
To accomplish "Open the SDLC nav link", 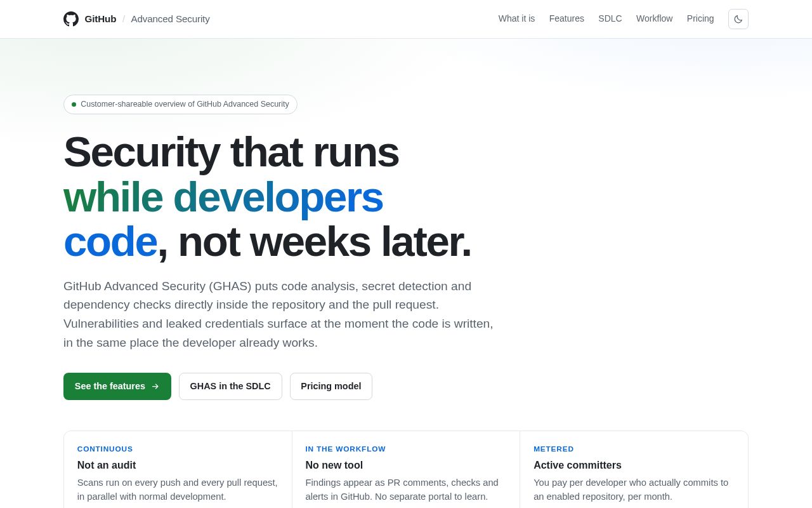I will (x=610, y=18).
